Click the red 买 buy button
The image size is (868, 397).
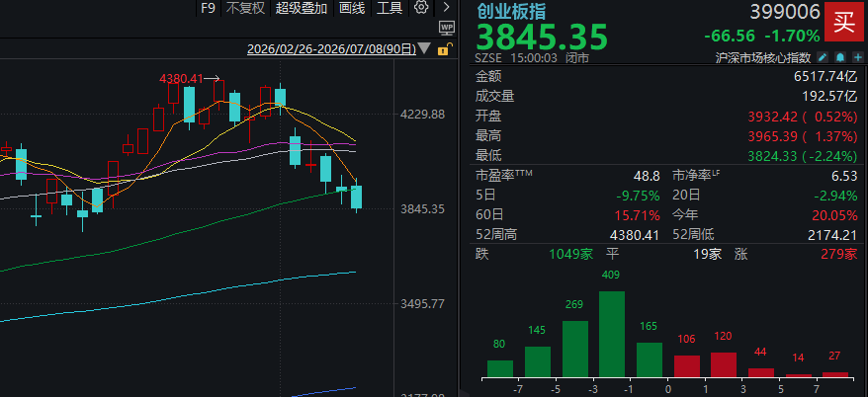[x=844, y=22]
